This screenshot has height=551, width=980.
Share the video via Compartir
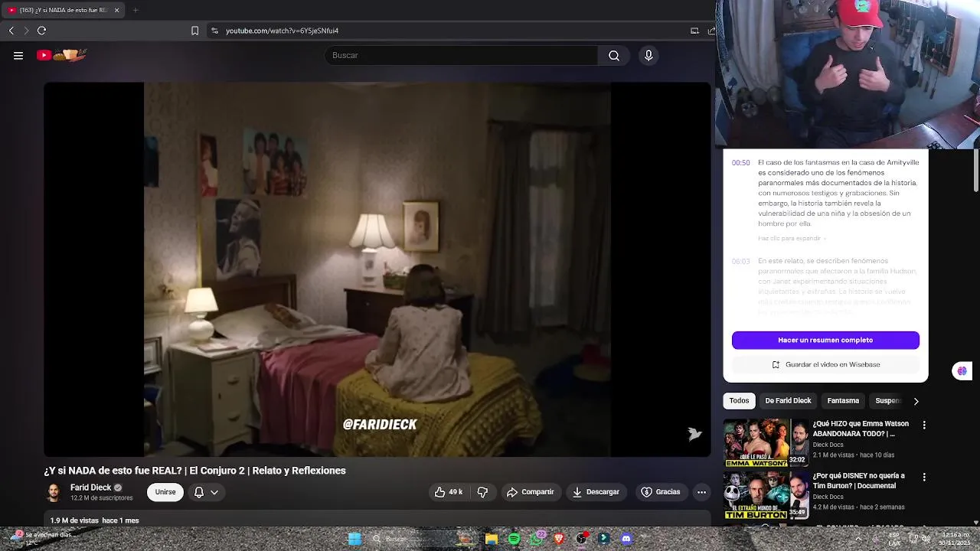530,492
